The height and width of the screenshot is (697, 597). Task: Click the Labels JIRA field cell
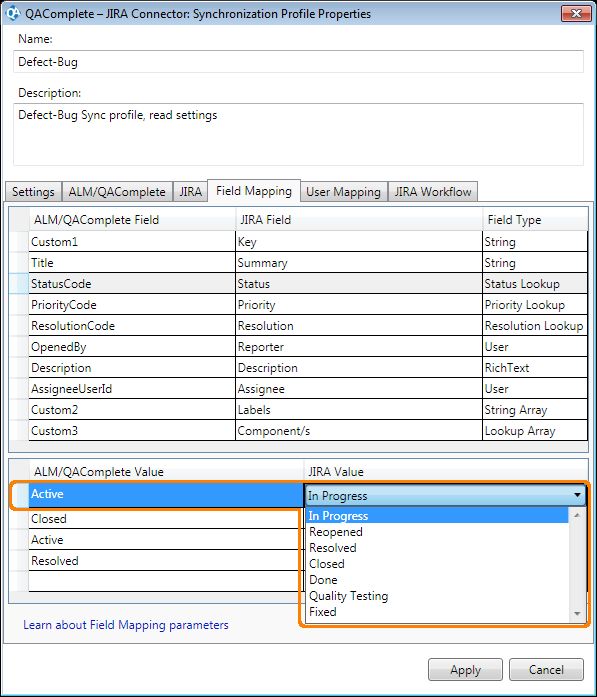point(359,410)
